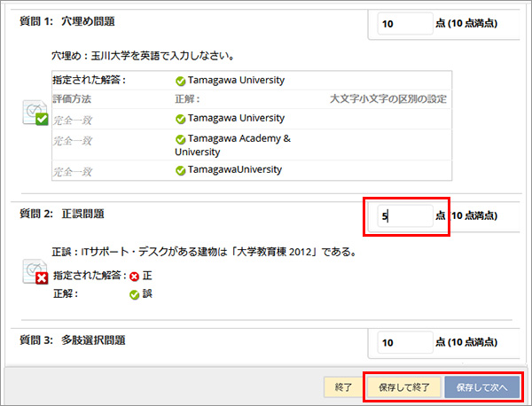
Task: Click green check in first 完全一致 row
Action: click(x=181, y=119)
